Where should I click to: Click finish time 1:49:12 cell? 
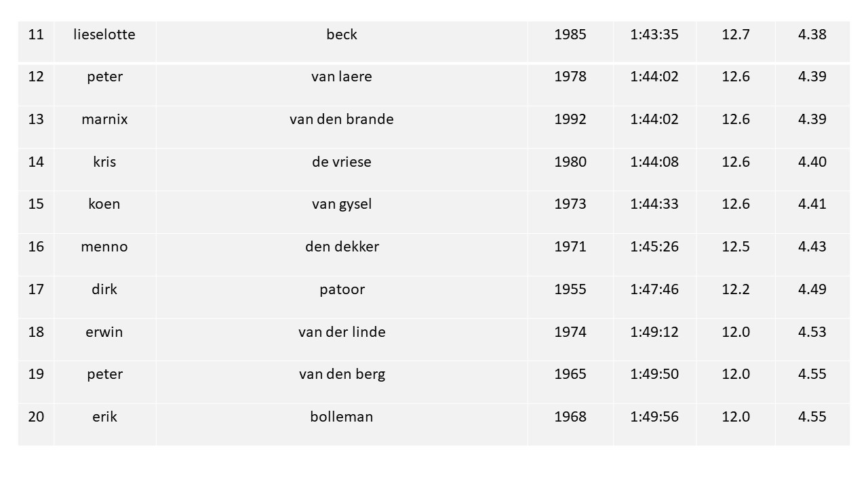[654, 340]
